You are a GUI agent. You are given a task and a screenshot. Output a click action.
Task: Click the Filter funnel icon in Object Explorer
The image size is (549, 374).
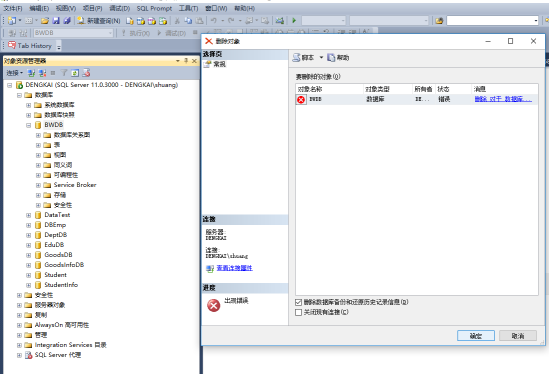pyautogui.click(x=64, y=73)
